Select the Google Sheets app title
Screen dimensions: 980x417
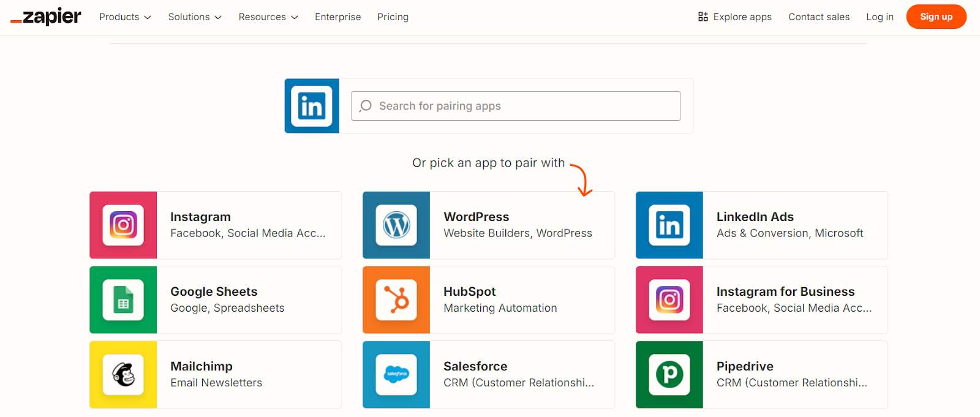point(214,291)
